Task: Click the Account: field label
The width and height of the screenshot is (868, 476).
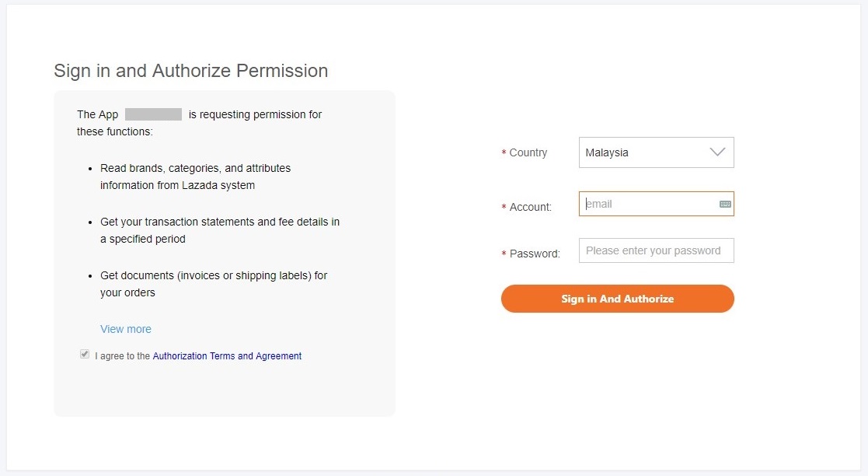Action: click(530, 207)
